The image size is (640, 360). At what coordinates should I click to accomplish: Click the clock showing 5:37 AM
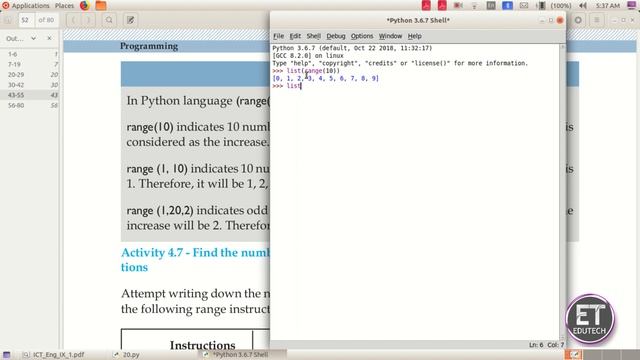[x=607, y=6]
